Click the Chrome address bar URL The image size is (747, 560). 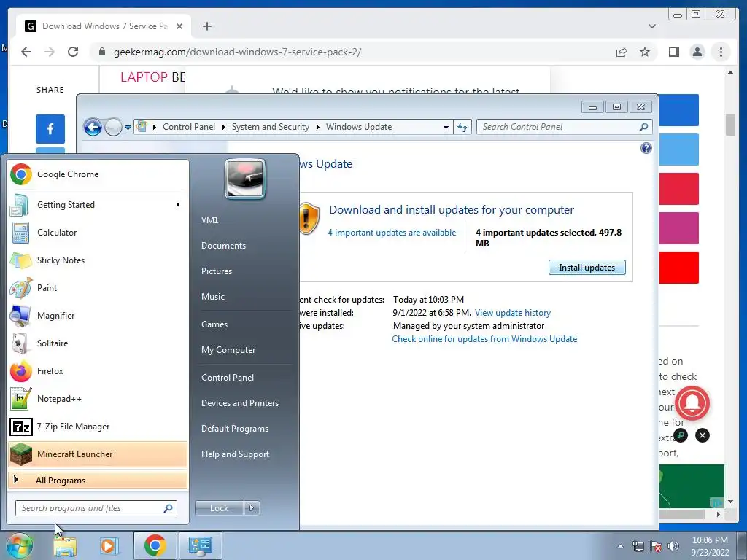[237, 52]
